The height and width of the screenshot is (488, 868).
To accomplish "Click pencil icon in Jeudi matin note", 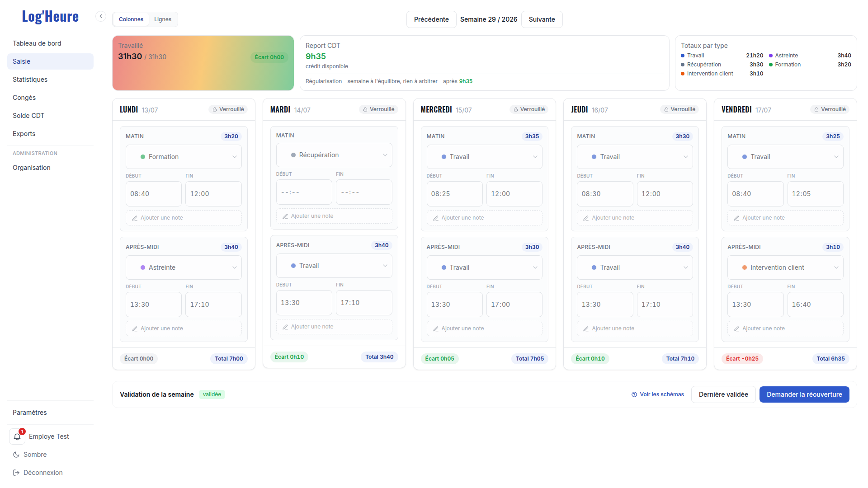I will 586,218.
